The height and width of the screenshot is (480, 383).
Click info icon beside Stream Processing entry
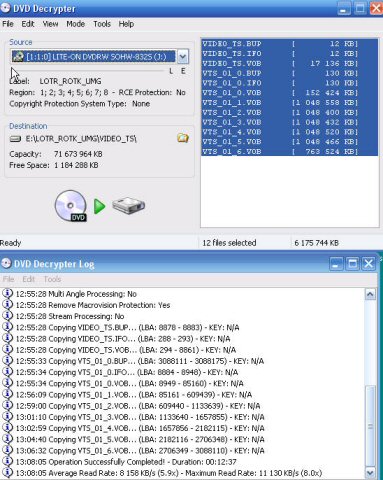pyautogui.click(x=7, y=316)
